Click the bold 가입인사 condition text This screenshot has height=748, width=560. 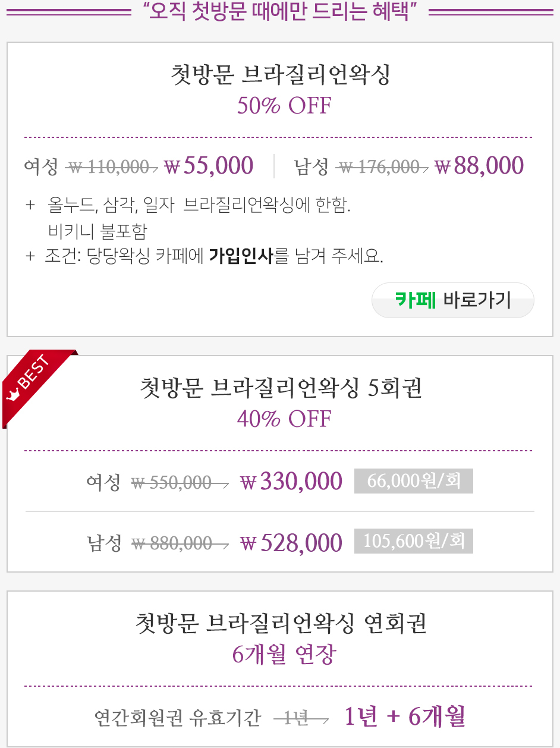[x=241, y=257]
